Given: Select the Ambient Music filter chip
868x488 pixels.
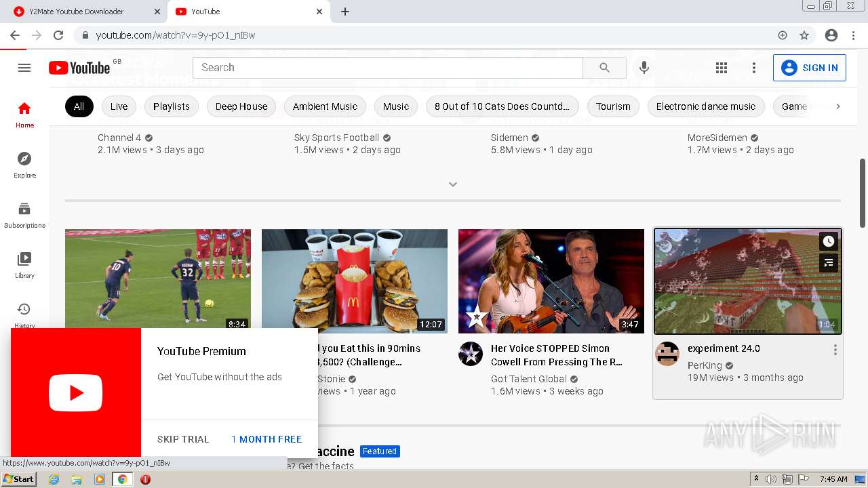Looking at the screenshot, I should [x=325, y=106].
